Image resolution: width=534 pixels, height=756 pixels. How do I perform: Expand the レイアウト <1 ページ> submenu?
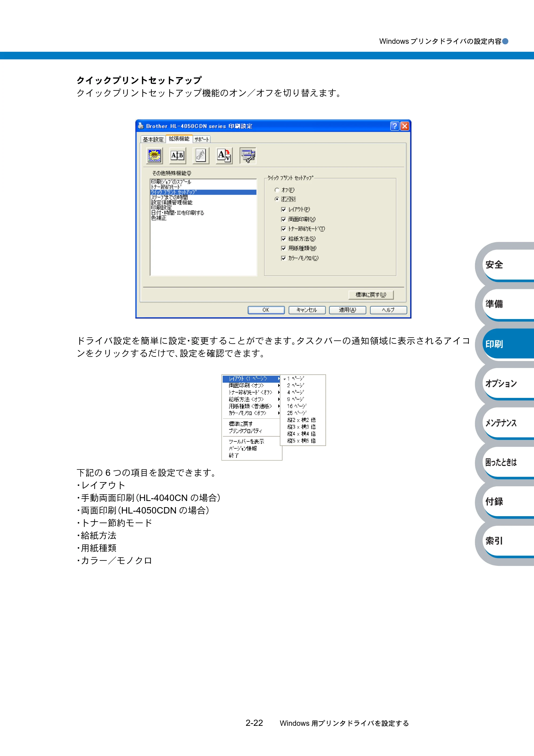252,379
